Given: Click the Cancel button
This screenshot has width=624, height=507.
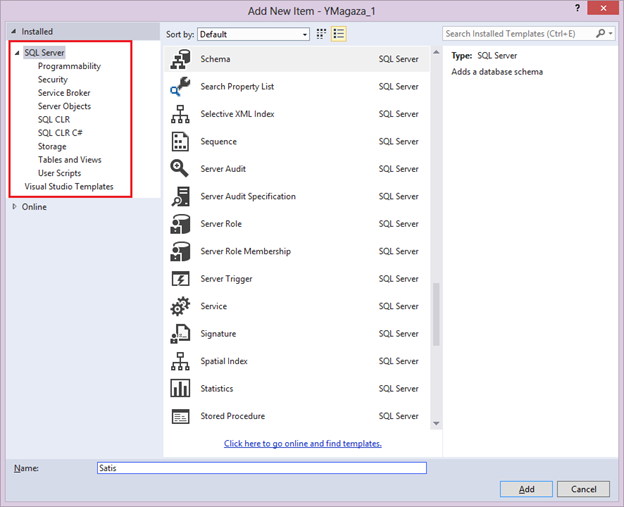Looking at the screenshot, I should click(x=583, y=489).
